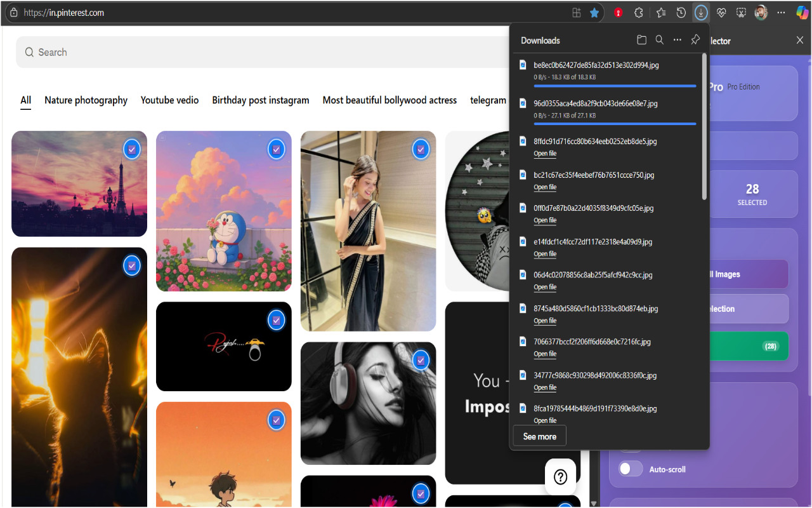Click progress bar of be8ec0b62427de85fa32d513e302d994.jpg
Viewport: 812px width, 508px height.
[x=615, y=85]
